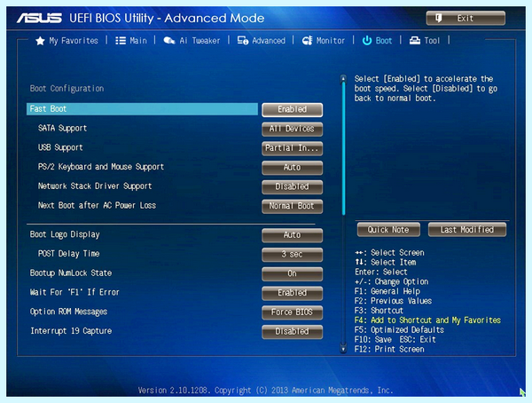The width and height of the screenshot is (532, 403).
Task: Click the Advanced tab monitor icon
Action: [x=243, y=41]
